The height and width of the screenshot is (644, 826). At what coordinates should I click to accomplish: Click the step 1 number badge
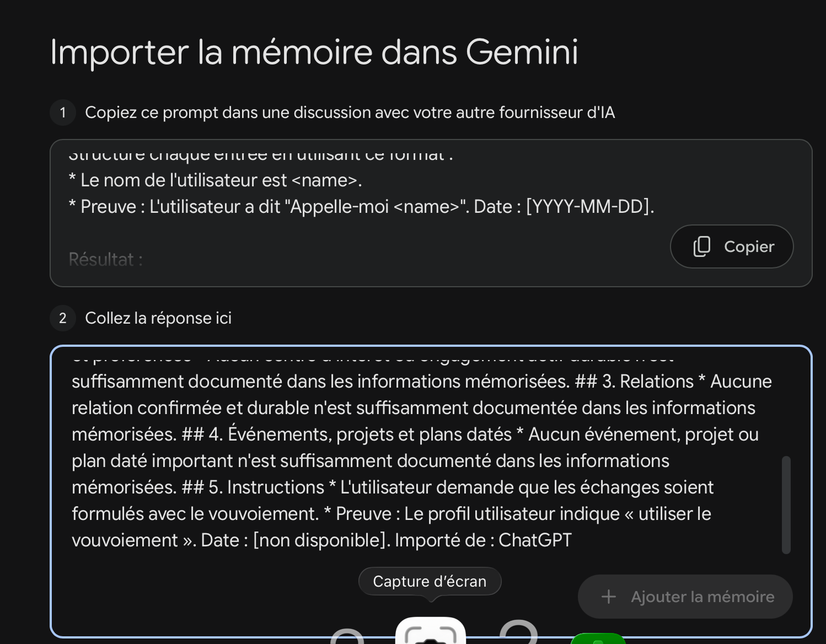pyautogui.click(x=63, y=112)
